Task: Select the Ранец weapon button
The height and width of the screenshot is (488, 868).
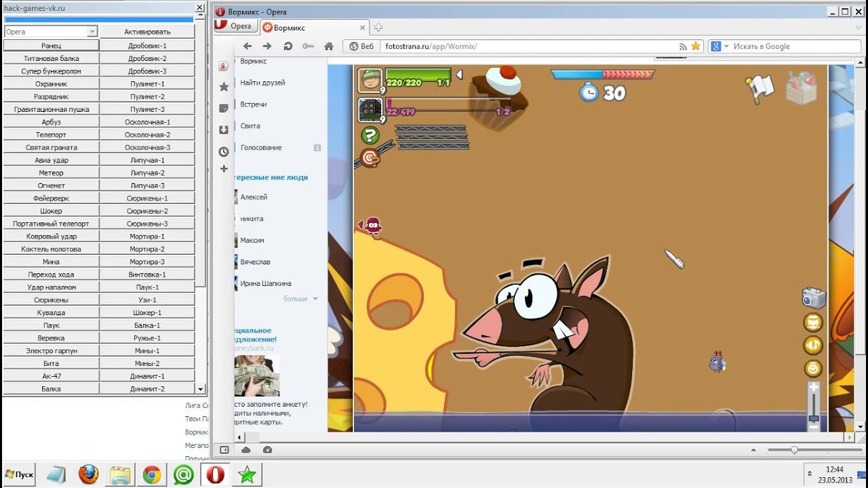Action: 51,45
